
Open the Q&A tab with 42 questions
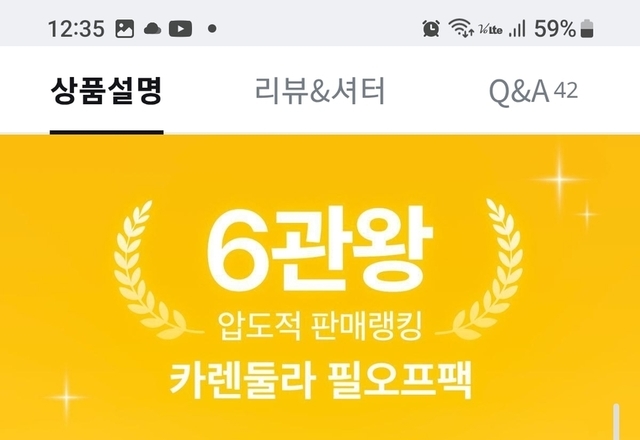coord(533,91)
